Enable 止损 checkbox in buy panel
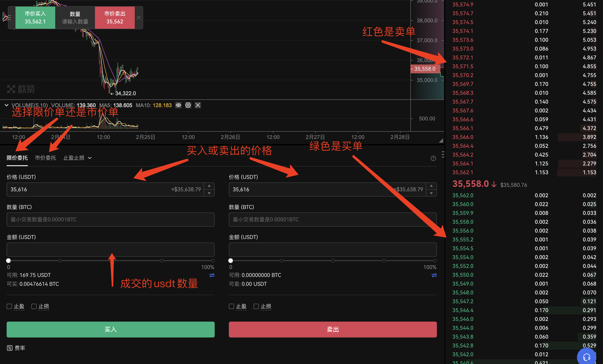 (34, 306)
